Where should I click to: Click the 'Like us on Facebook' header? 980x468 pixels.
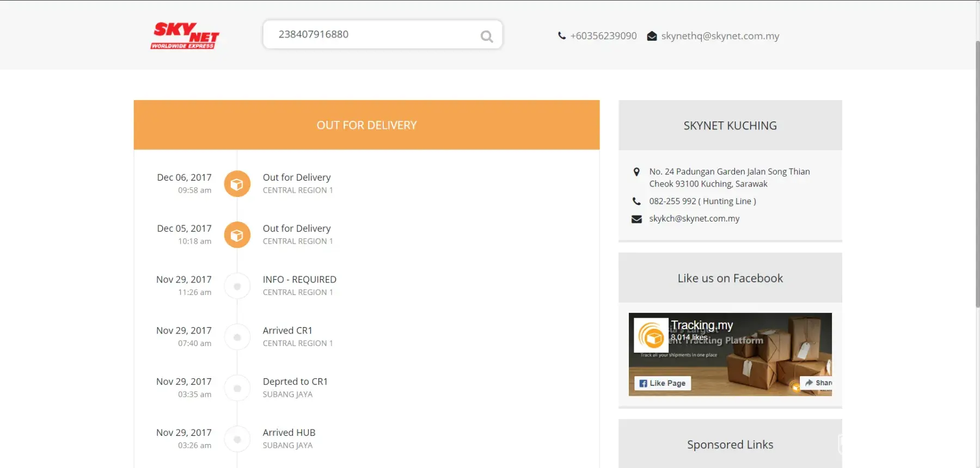tap(730, 278)
